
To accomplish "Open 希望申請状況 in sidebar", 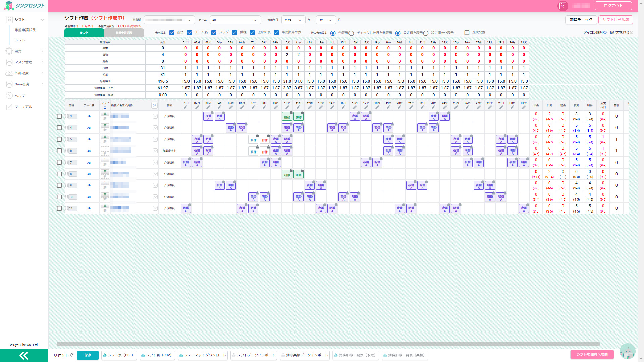I will tap(25, 30).
